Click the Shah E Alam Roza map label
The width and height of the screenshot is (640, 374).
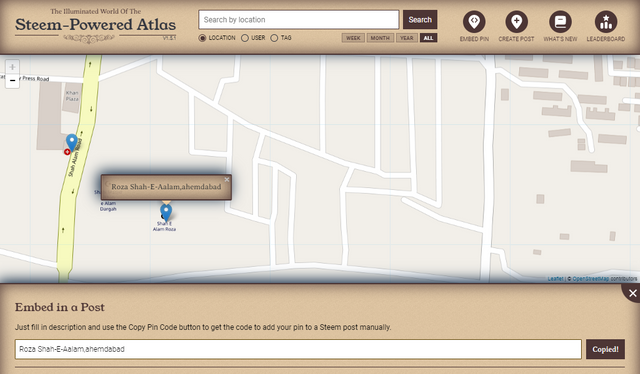[x=164, y=226]
